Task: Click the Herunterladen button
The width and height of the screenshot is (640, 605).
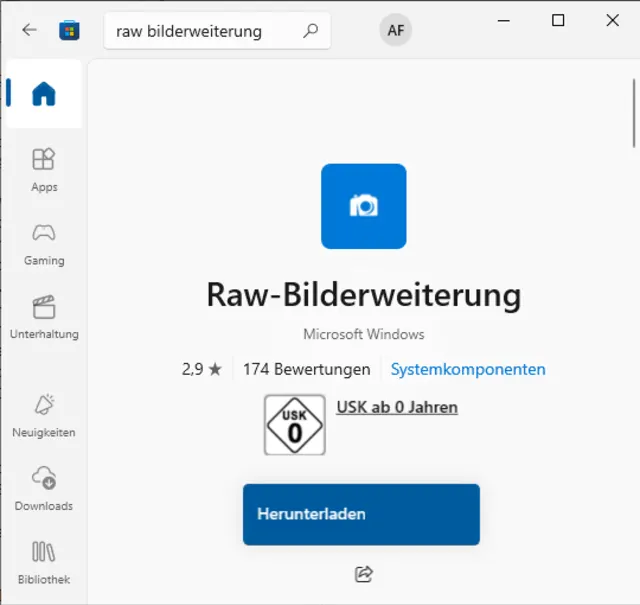Action: 361,514
